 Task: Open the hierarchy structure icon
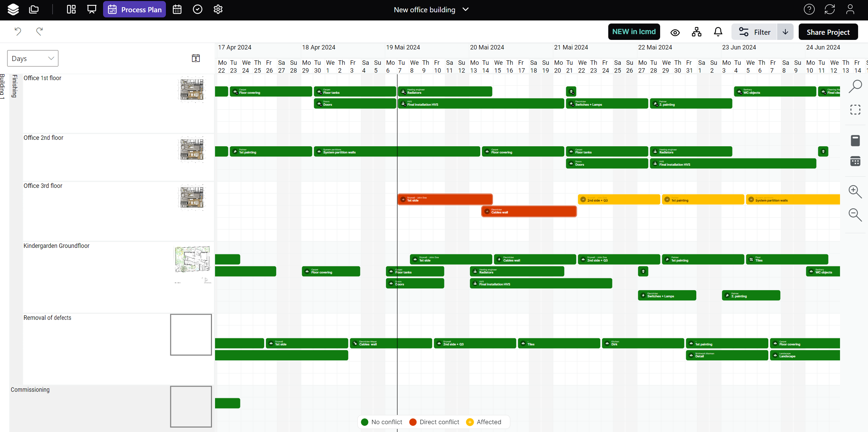click(x=696, y=32)
